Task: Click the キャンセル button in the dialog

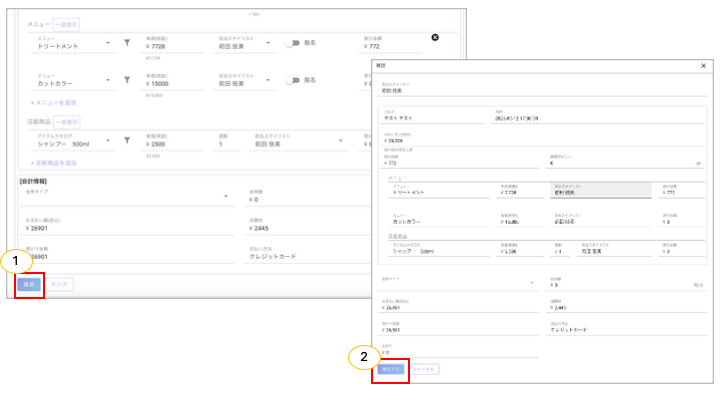Action: (x=423, y=369)
